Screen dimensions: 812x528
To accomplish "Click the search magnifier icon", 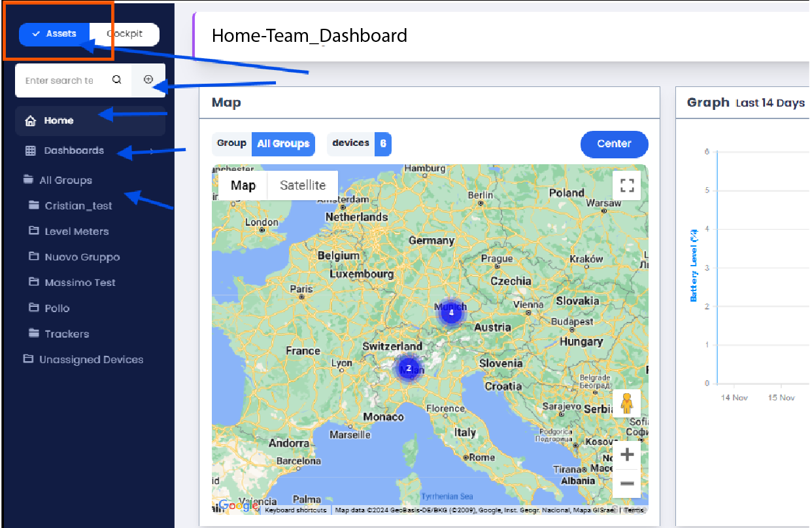I will point(116,80).
